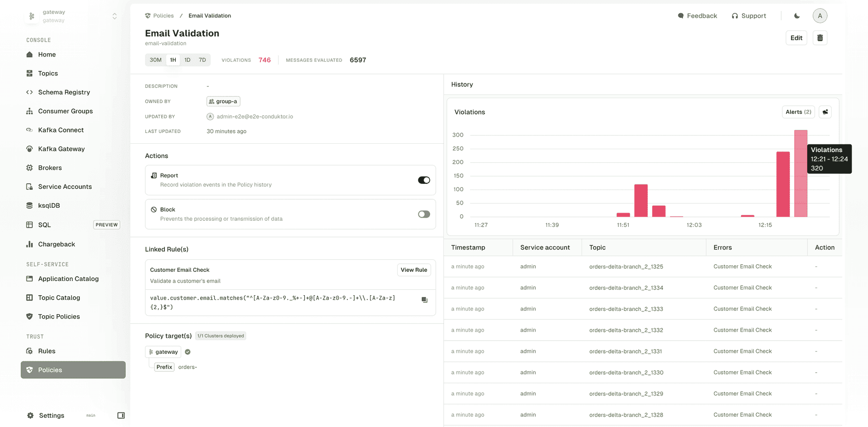Switch to the 7D time range
The width and height of the screenshot is (868, 427).
pyautogui.click(x=202, y=60)
